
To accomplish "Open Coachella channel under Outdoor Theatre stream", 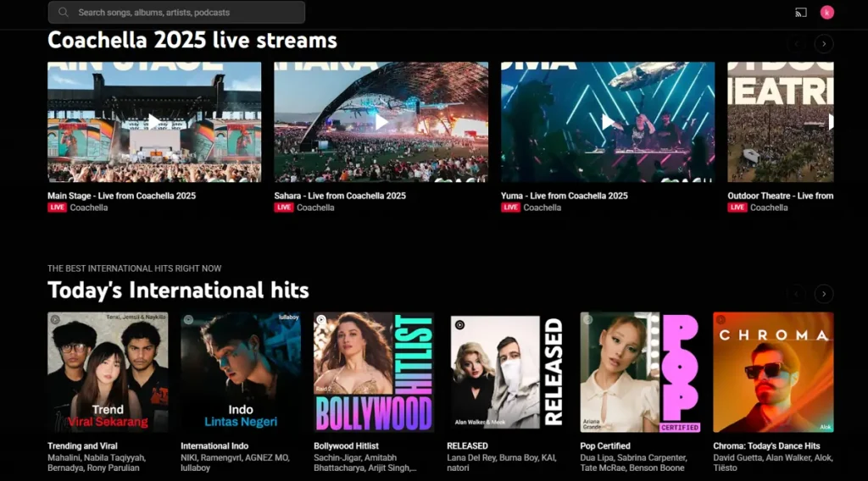I will [x=769, y=207].
